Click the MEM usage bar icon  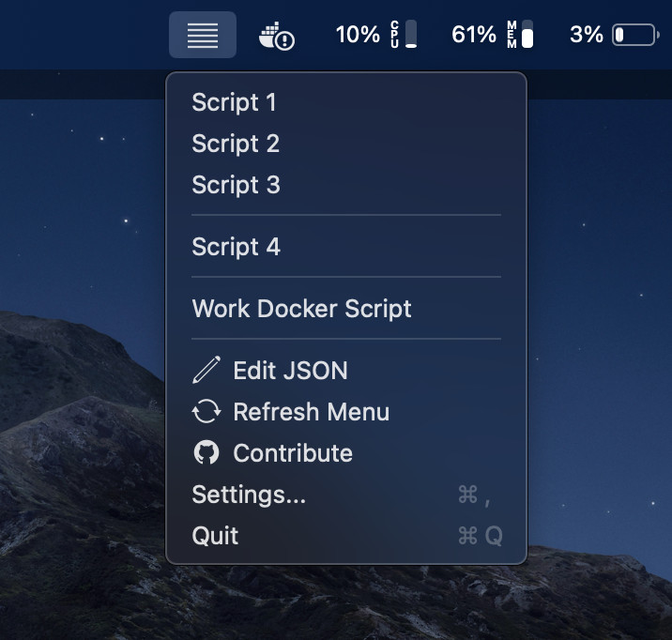tap(527, 34)
